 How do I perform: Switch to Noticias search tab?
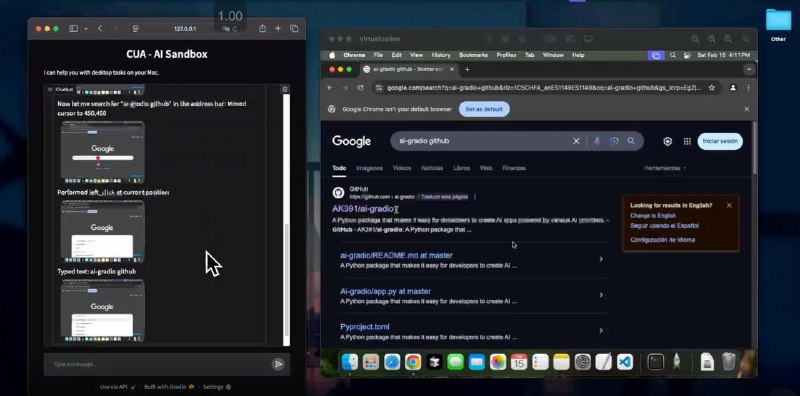(x=432, y=168)
